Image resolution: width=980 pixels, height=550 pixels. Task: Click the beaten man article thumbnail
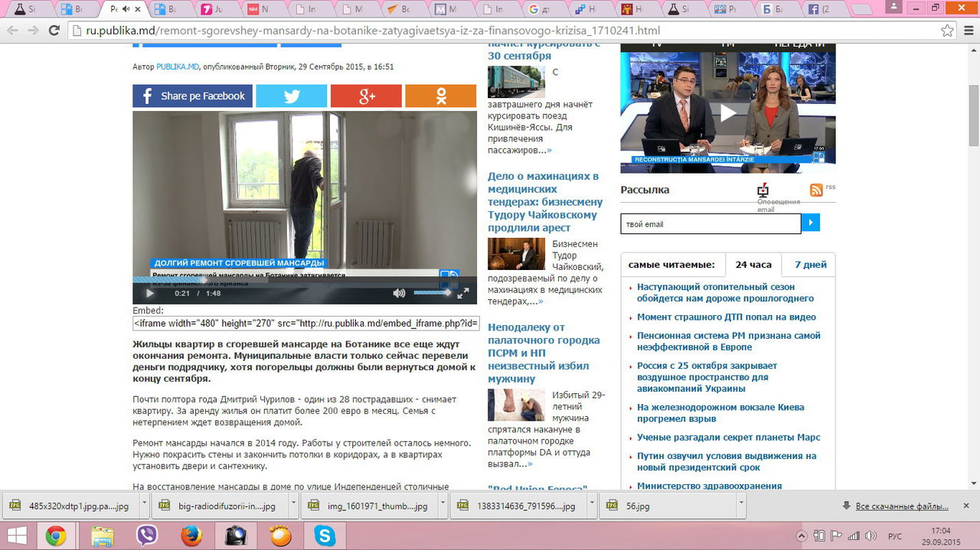tap(516, 405)
